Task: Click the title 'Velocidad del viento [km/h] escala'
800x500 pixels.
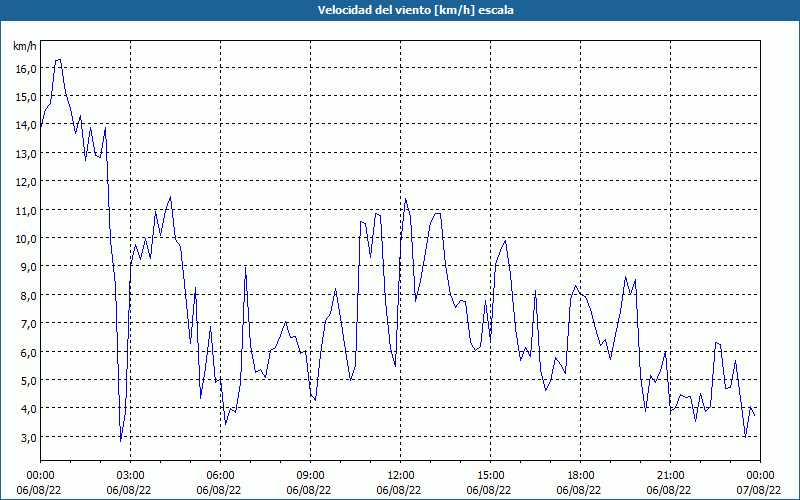Action: [x=415, y=10]
